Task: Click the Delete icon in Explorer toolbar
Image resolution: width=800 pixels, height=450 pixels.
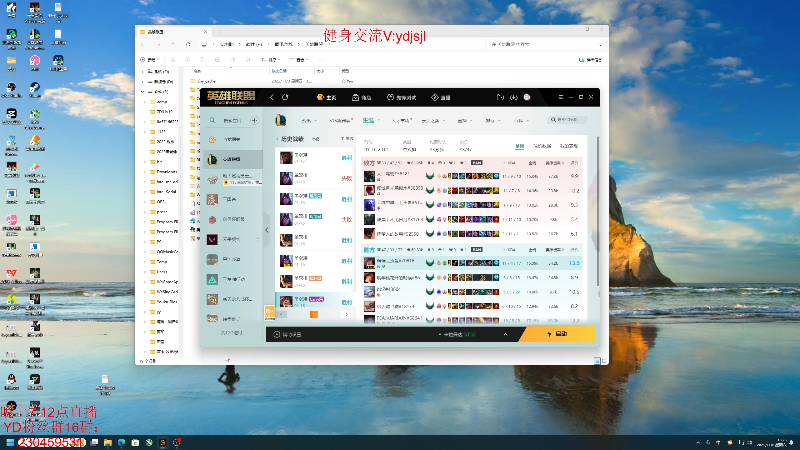Action: (248, 60)
